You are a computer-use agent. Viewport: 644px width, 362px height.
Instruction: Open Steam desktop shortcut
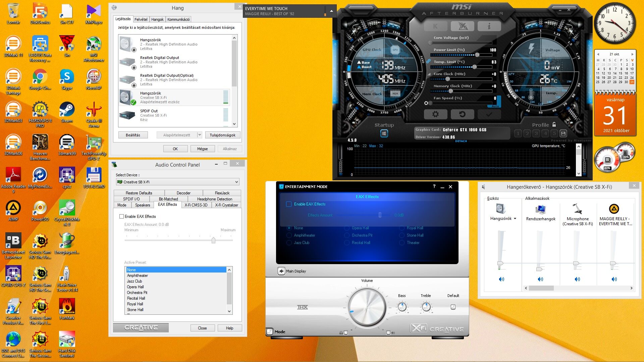point(67,113)
